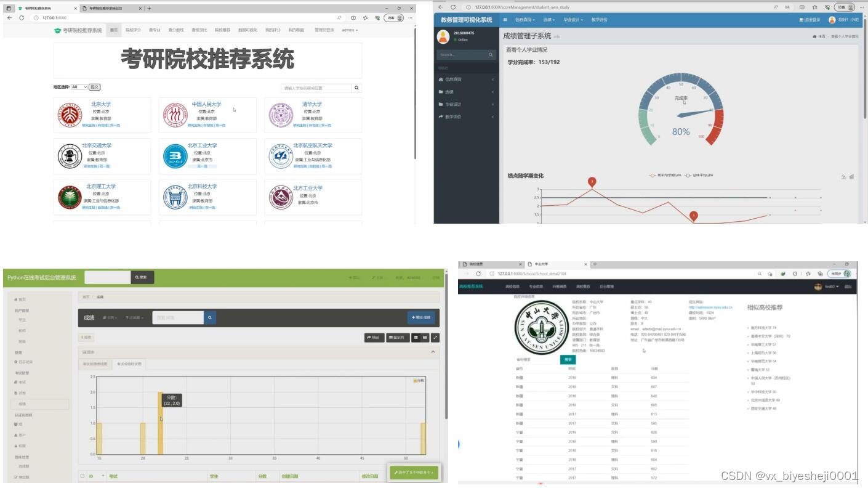Click the search magnifier in 考研院校推荐系统 window
This screenshot has height=488, width=868.
pyautogui.click(x=356, y=88)
